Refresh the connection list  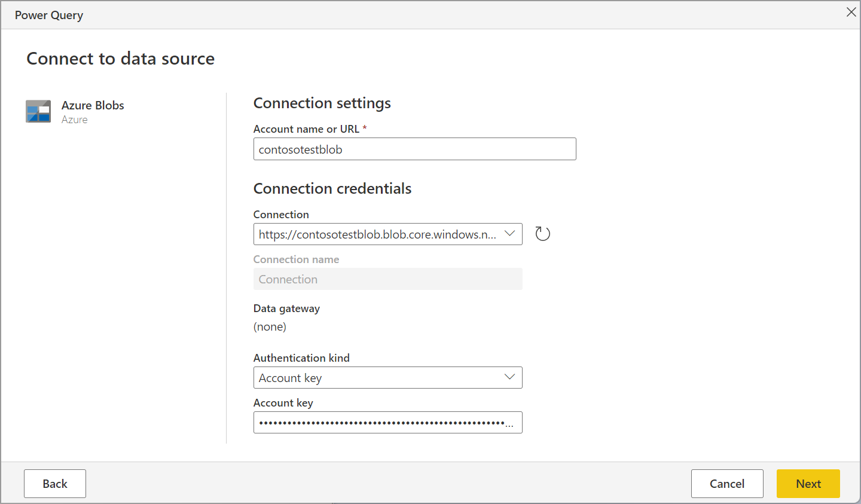click(x=542, y=234)
